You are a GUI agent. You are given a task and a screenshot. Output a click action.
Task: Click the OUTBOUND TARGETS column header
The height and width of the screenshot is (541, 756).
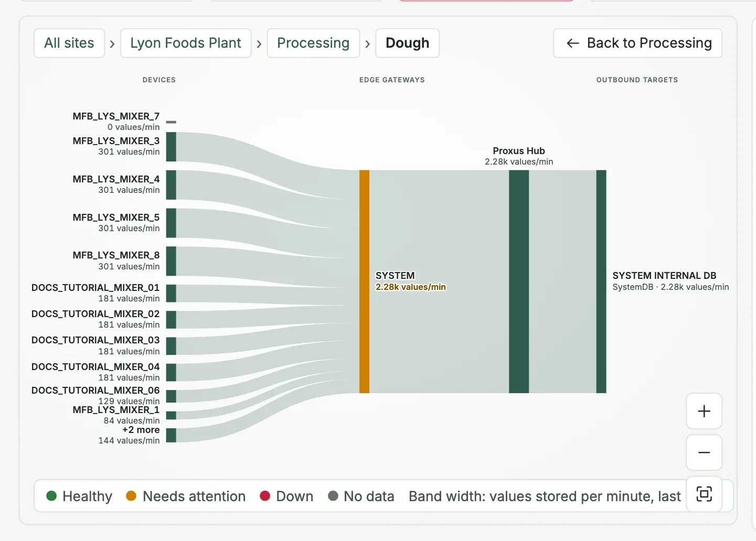(x=637, y=80)
